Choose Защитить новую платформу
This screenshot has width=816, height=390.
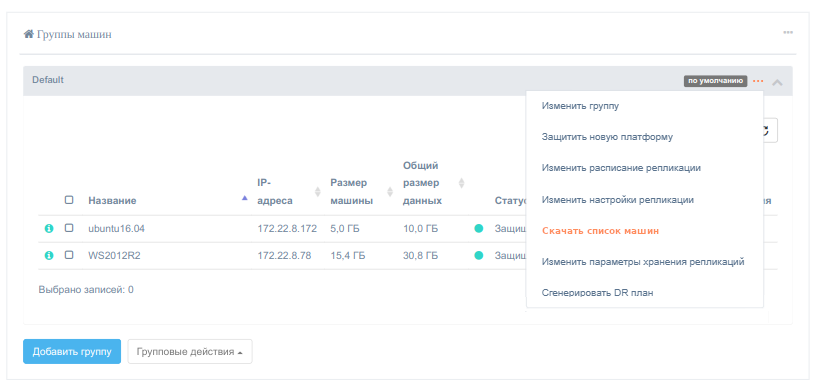click(x=607, y=137)
